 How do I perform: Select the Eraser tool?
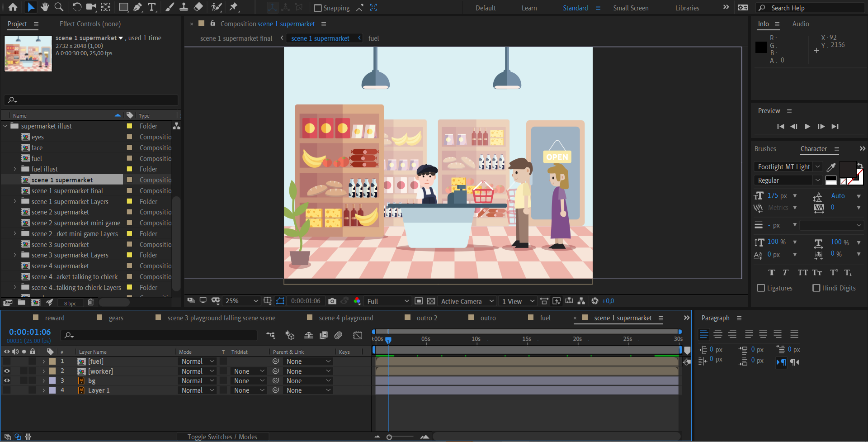pyautogui.click(x=198, y=7)
